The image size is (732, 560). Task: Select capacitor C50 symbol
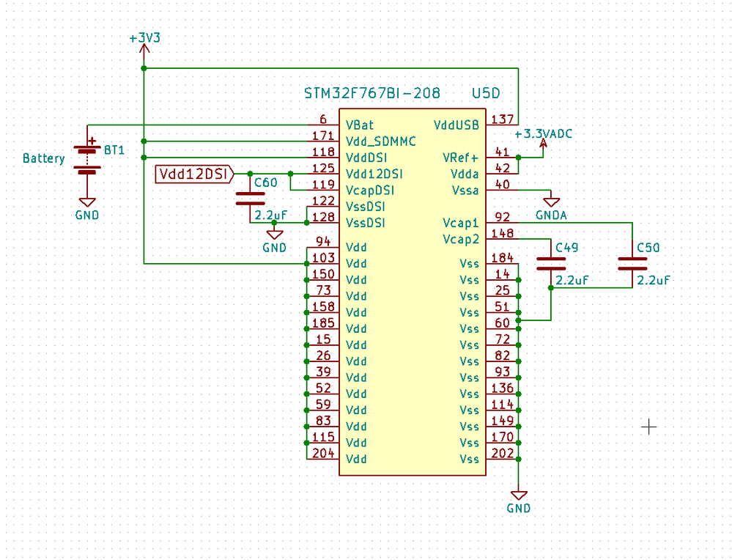(632, 263)
